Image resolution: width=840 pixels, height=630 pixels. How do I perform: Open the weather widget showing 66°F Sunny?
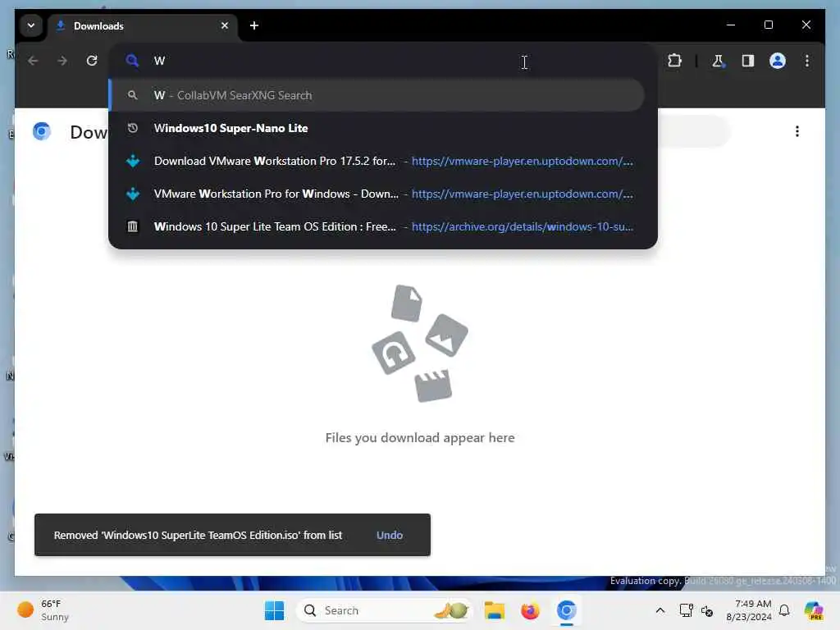click(x=43, y=610)
